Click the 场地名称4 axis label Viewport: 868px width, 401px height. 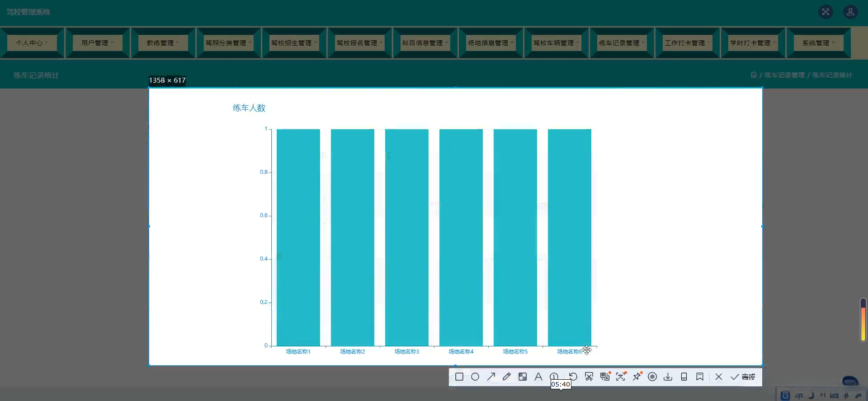pos(461,351)
